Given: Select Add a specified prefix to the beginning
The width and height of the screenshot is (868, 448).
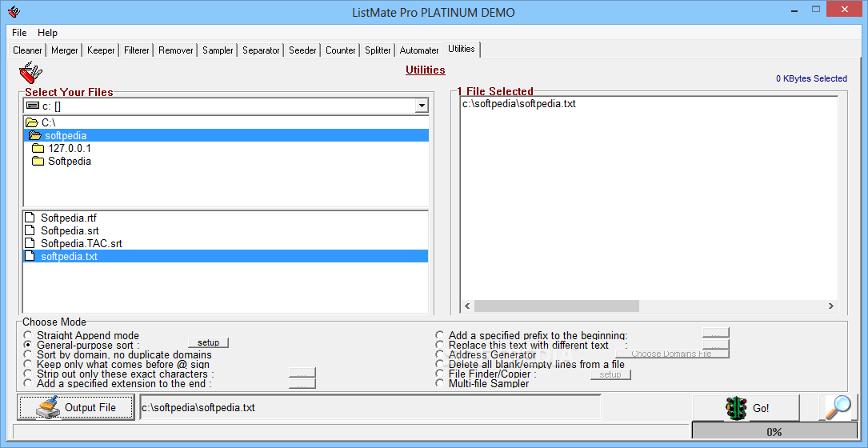Looking at the screenshot, I should (439, 335).
